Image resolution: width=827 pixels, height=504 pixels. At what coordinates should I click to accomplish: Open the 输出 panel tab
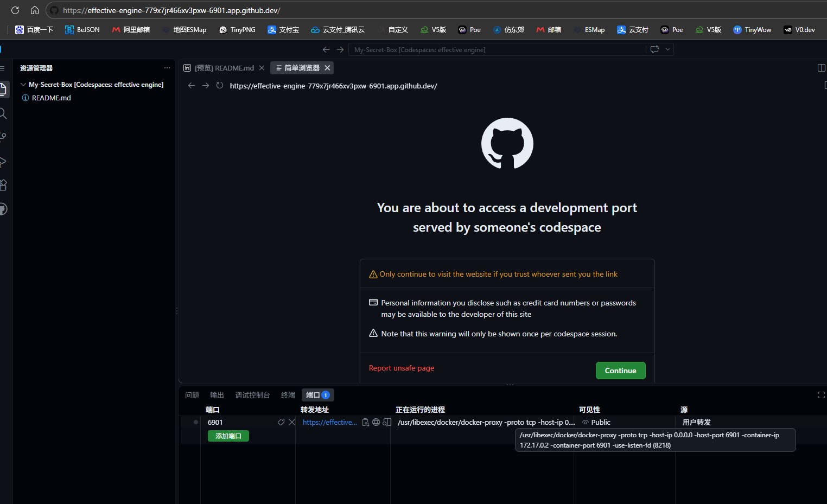[217, 395]
